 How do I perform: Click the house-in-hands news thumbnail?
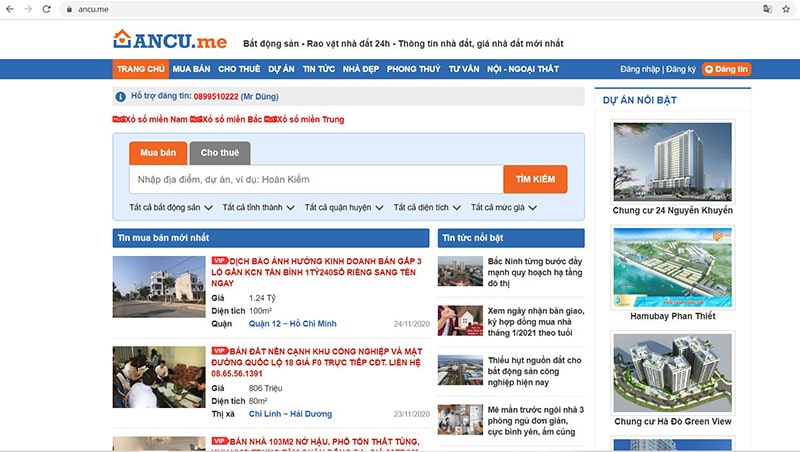point(460,320)
